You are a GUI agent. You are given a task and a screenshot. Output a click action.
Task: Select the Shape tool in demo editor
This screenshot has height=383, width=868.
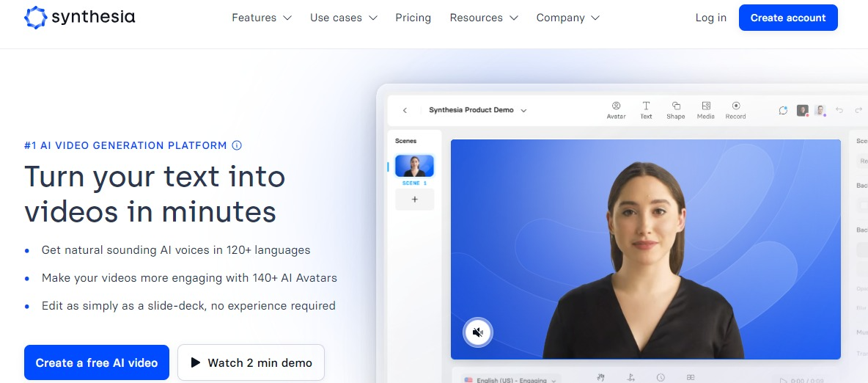(x=675, y=110)
